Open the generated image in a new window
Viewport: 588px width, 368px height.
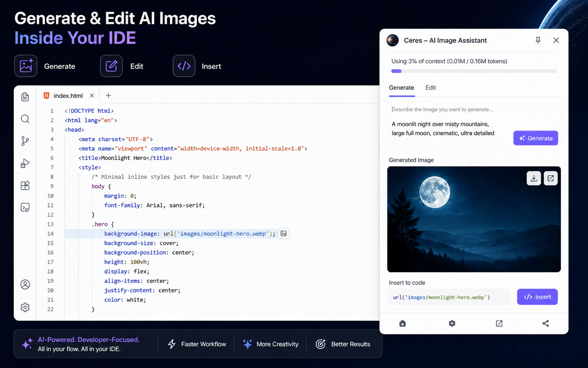[551, 178]
